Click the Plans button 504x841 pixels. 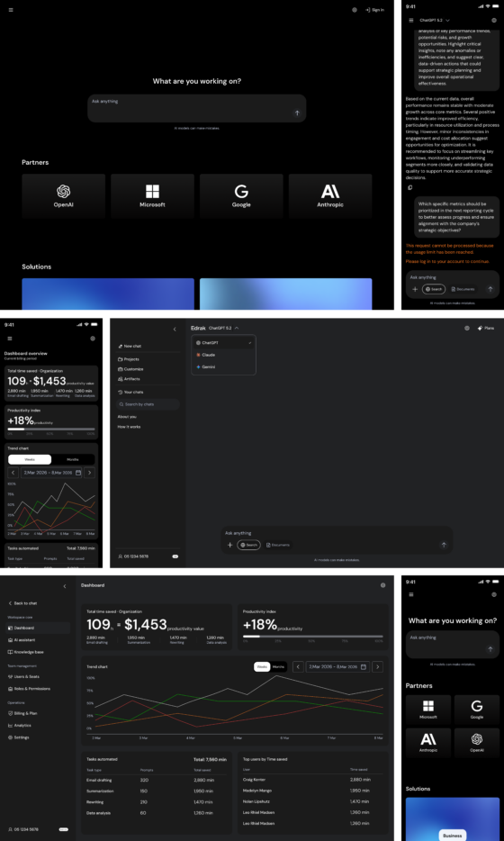click(486, 328)
